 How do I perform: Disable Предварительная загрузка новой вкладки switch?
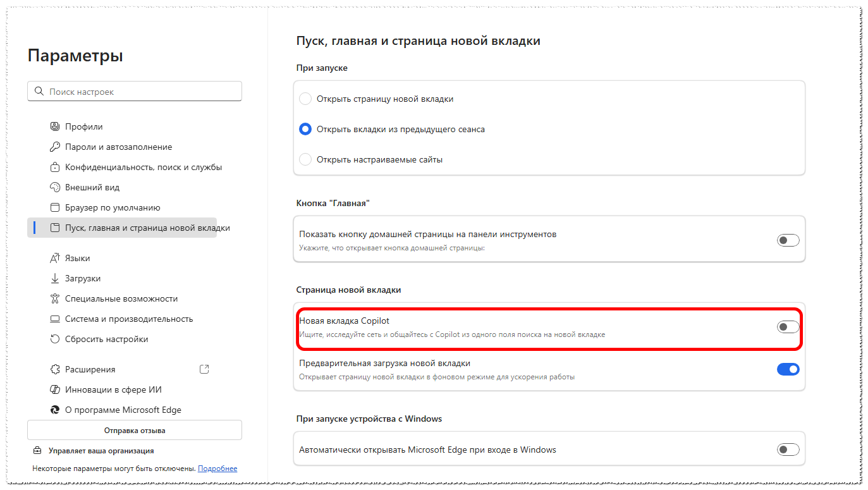[788, 369]
